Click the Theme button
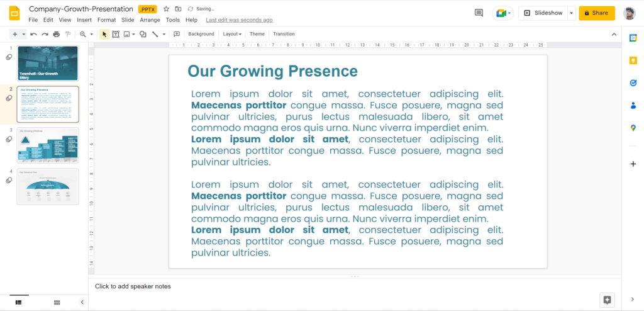 click(x=257, y=34)
